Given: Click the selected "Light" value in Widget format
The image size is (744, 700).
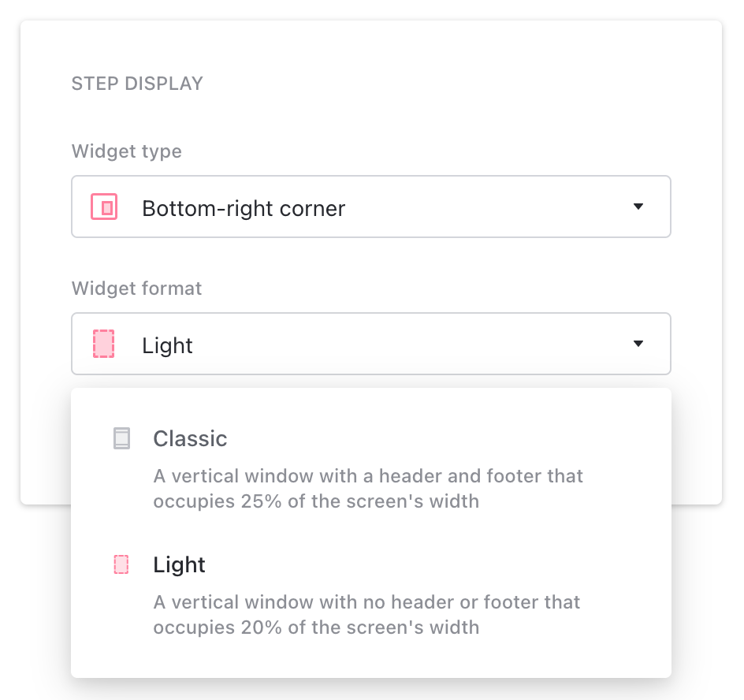Looking at the screenshot, I should pos(167,345).
